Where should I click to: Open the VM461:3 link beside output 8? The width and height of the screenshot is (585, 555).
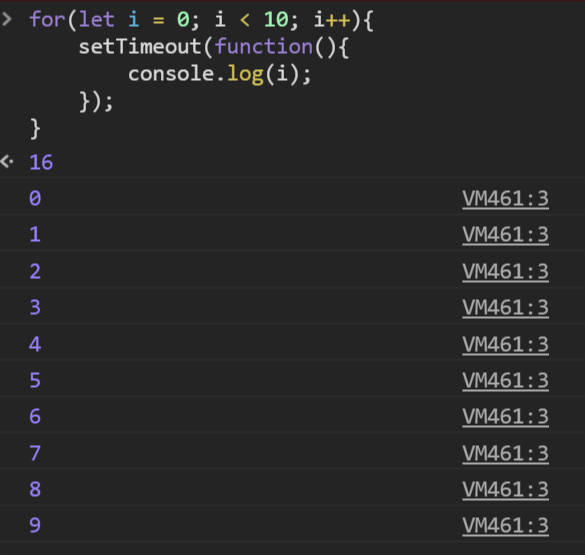click(x=505, y=489)
